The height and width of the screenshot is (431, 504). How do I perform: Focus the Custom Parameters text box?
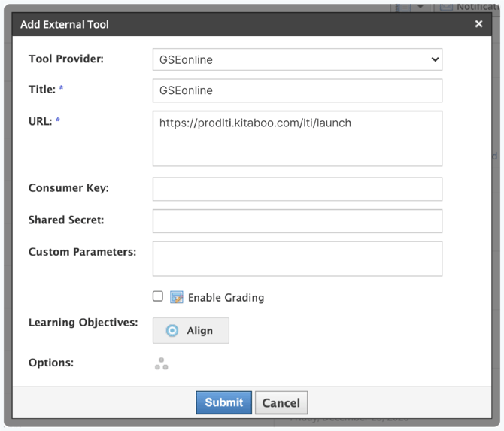point(296,259)
